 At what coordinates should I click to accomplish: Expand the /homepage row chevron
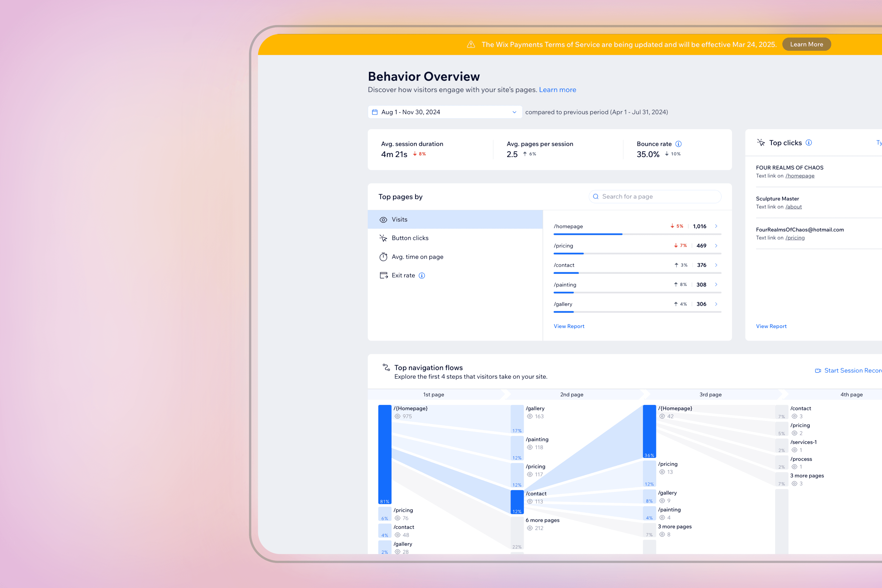coord(716,226)
